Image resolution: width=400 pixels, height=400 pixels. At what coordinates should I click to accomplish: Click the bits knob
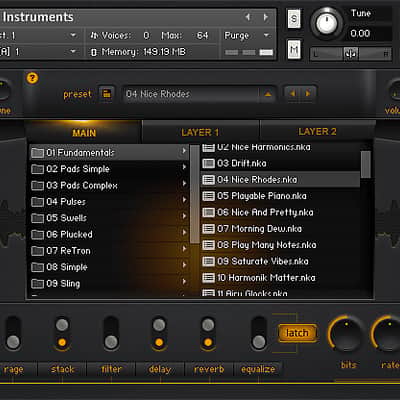coord(346,334)
